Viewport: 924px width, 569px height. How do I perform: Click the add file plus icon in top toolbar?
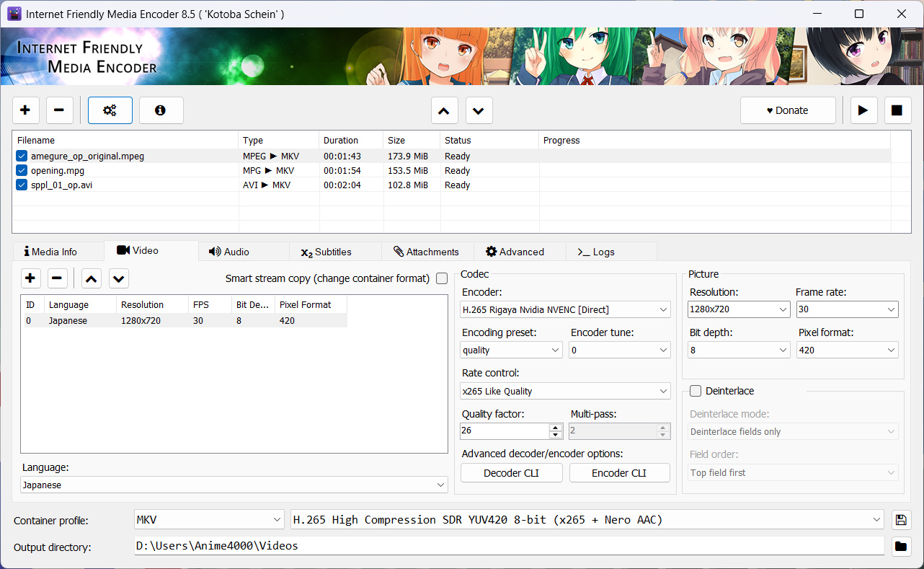pyautogui.click(x=25, y=110)
